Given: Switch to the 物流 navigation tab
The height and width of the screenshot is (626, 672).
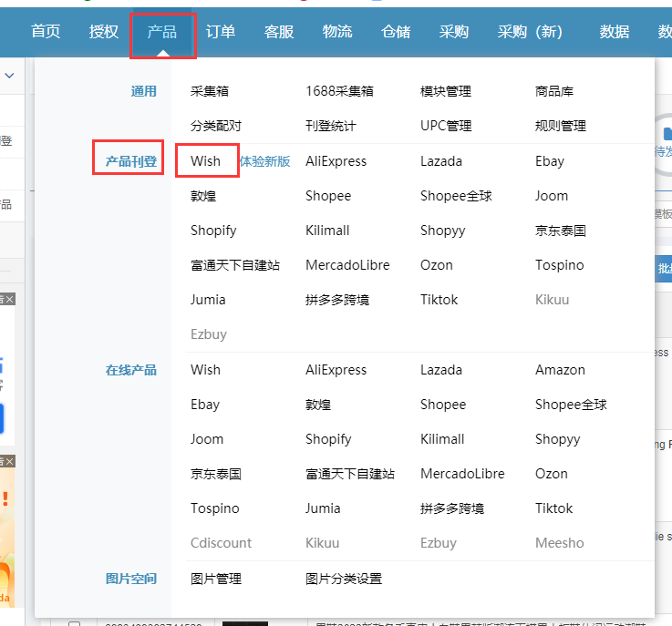Looking at the screenshot, I should (x=337, y=32).
